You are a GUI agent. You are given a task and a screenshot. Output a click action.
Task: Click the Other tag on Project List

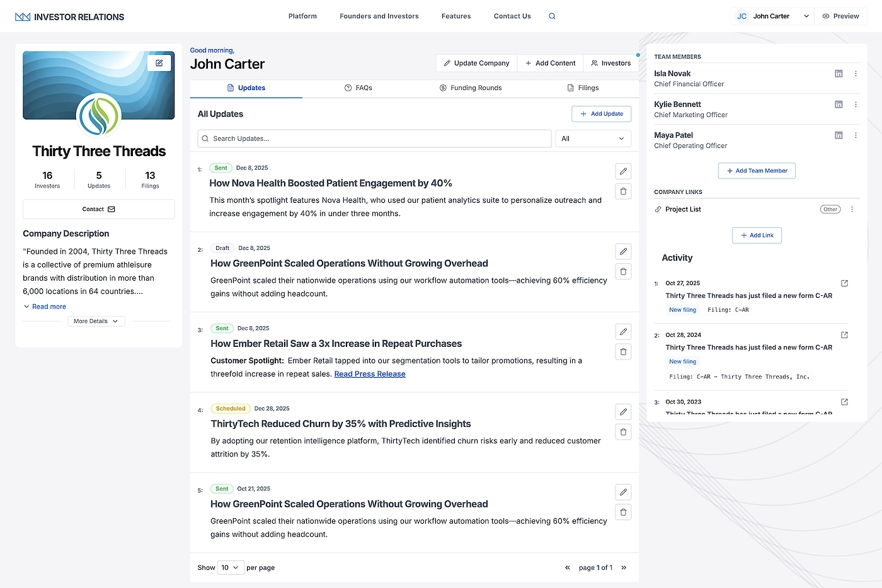coord(830,209)
